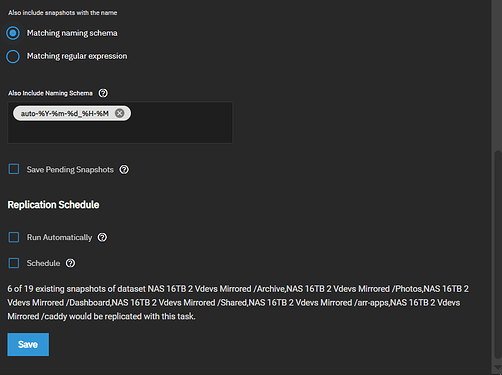
Task: Click the vertical scrollbar thumb
Action: 497,255
